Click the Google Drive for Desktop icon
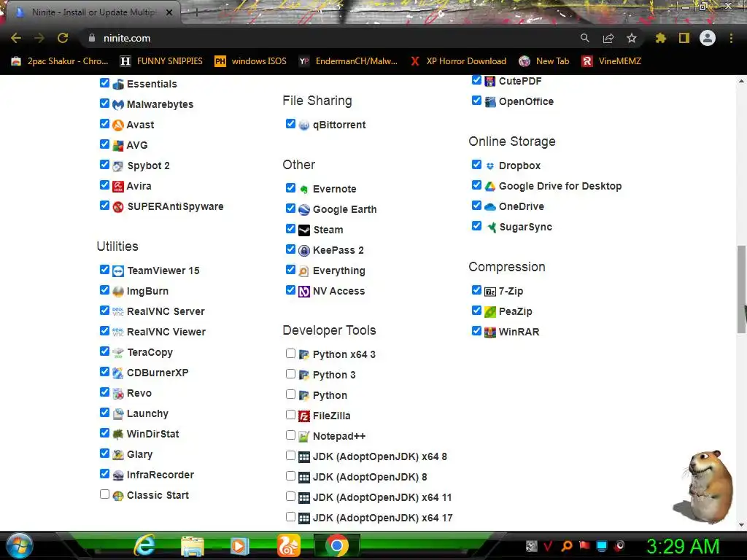The image size is (747, 560). (x=489, y=186)
